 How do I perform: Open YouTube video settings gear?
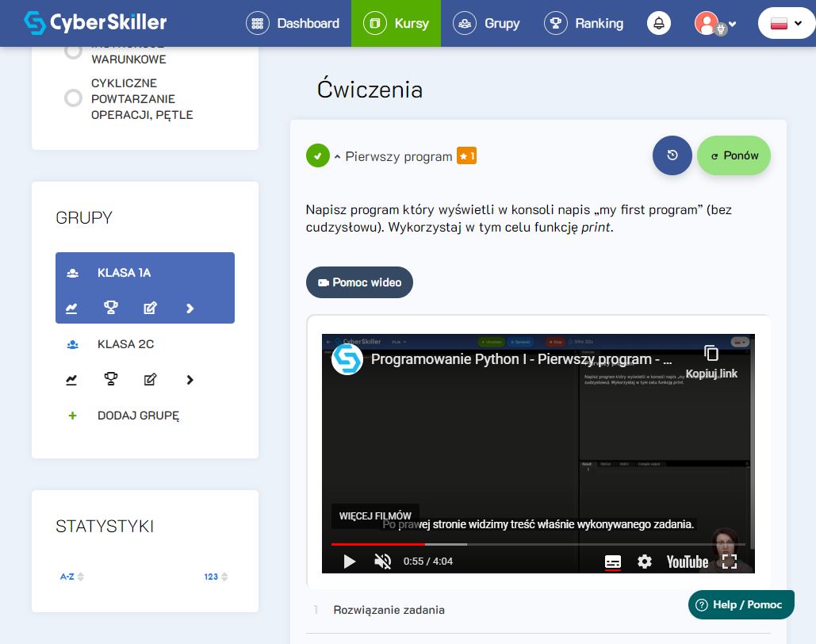pos(645,562)
